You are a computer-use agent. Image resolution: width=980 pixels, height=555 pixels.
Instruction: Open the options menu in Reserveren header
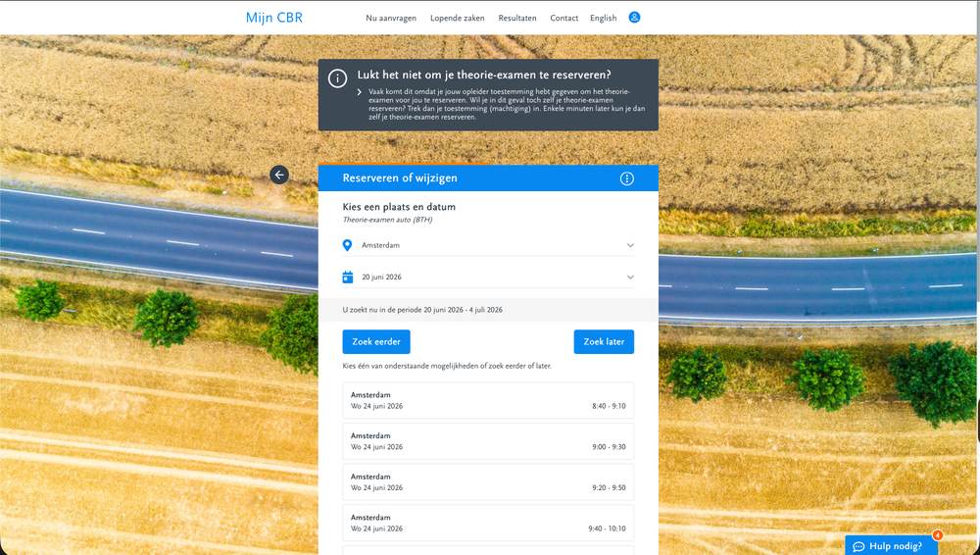(627, 178)
